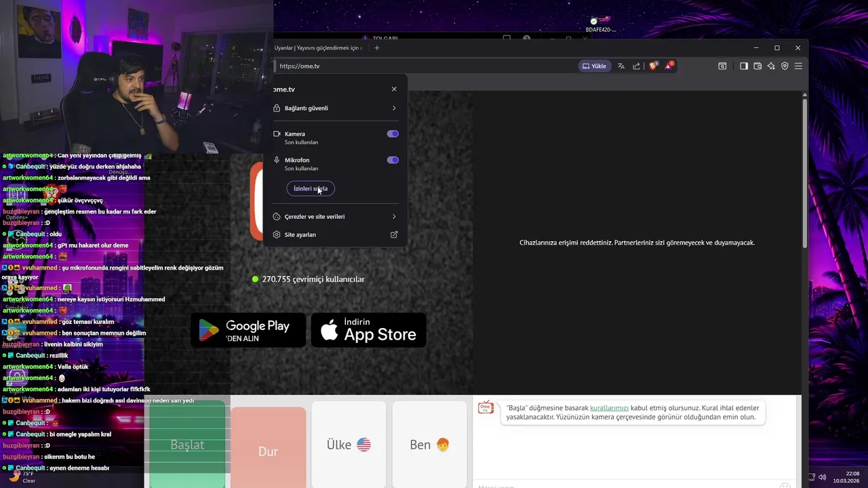This screenshot has height=488, width=868.
Task: Click the lock icon beside Bağlantı güvenli
Action: 277,108
